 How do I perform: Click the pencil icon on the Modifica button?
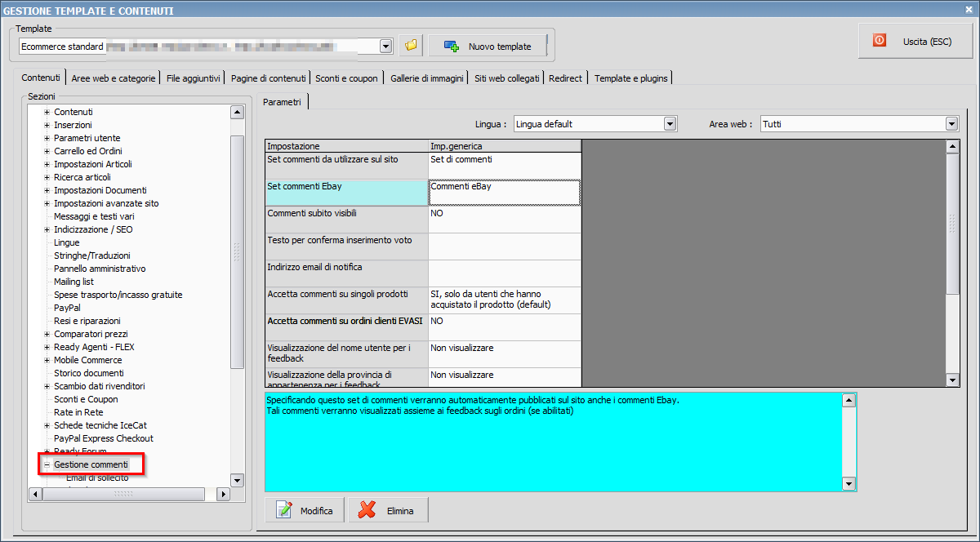284,510
